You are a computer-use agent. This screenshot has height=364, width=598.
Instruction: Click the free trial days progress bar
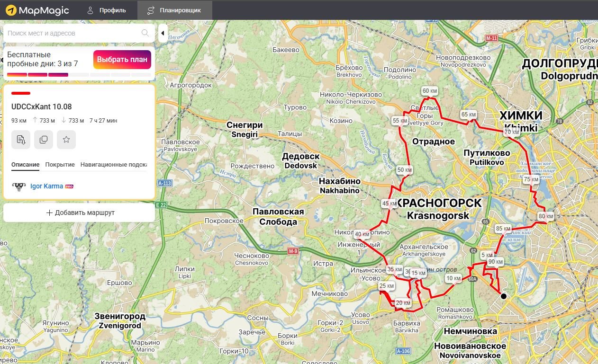pos(79,75)
